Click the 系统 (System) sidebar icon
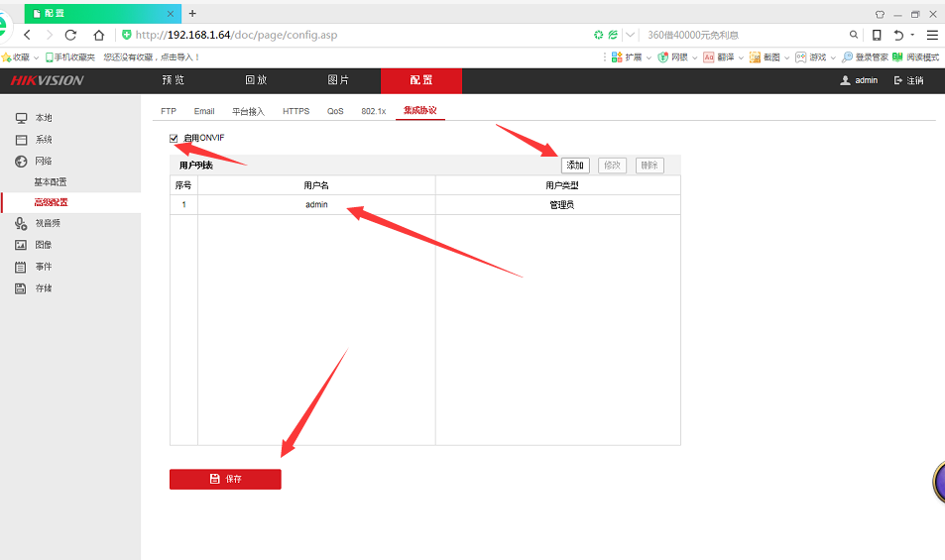Screen dimensions: 945x560 point(21,140)
